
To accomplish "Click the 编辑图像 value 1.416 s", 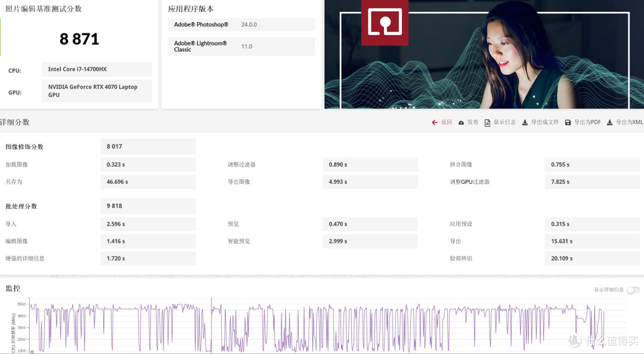I will [x=148, y=241].
